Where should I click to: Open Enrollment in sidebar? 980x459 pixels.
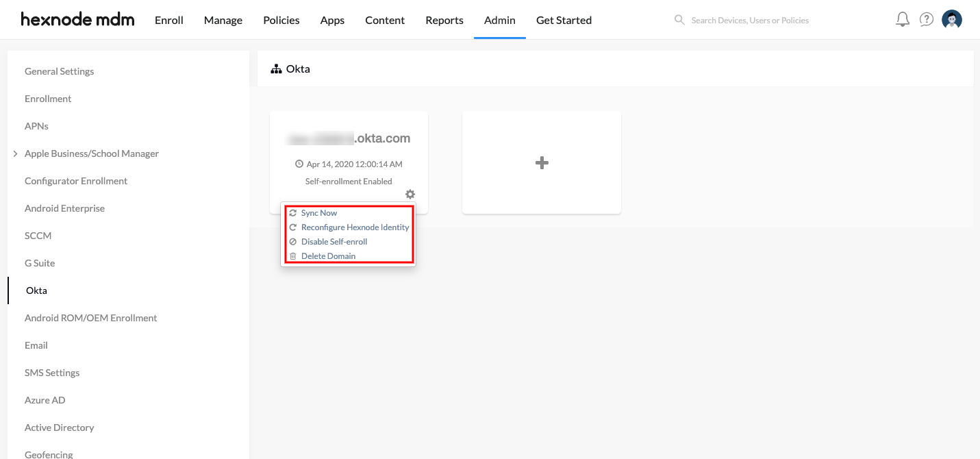tap(48, 99)
